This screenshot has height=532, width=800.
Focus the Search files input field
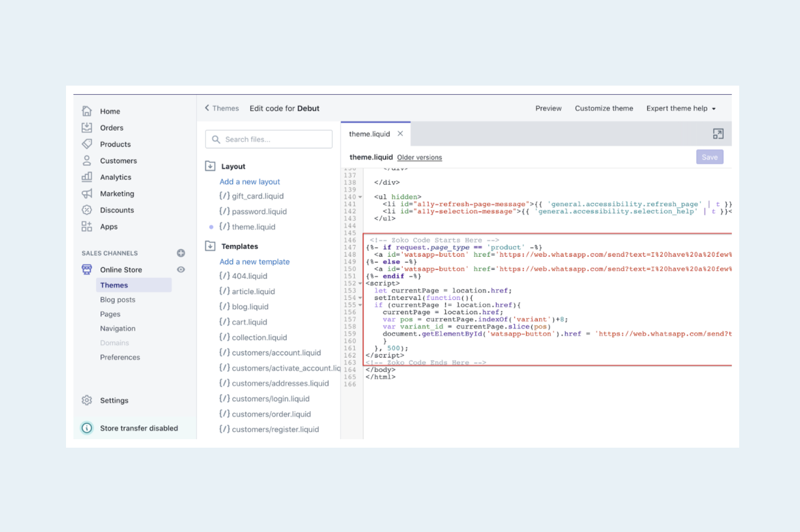coord(269,139)
